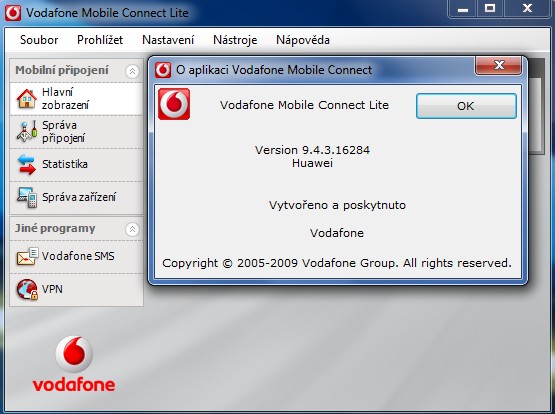555x414 pixels.
Task: Open the Prohlížet menu
Action: pos(100,40)
